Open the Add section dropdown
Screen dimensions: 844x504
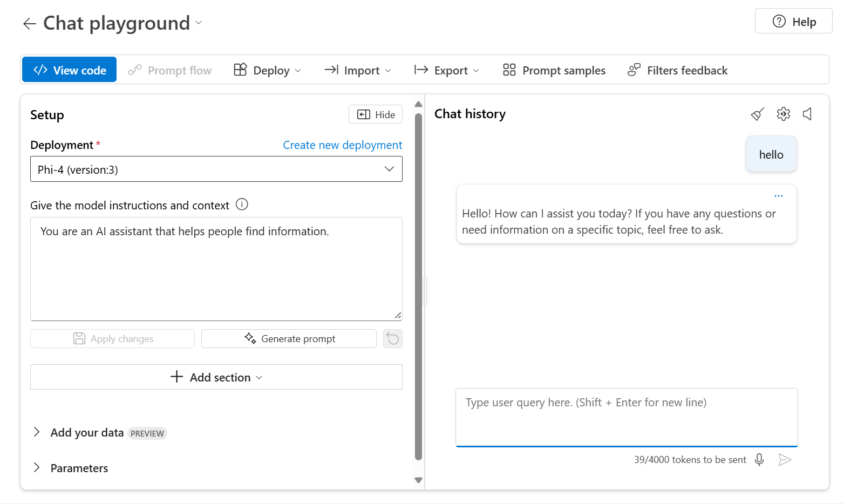coord(216,377)
